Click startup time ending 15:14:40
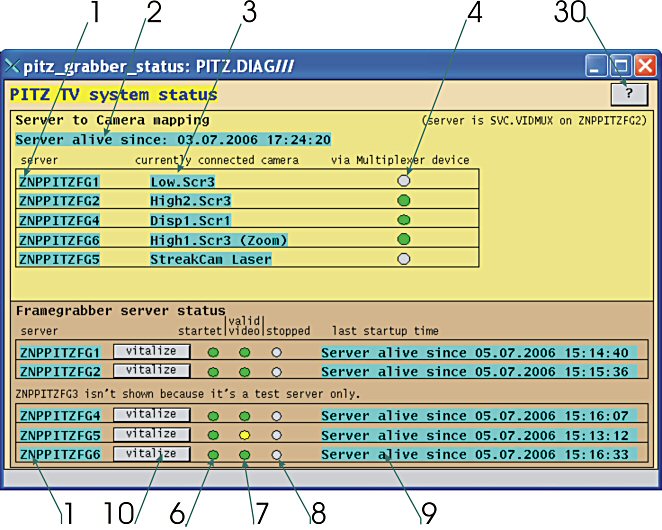The height and width of the screenshot is (530, 662). (479, 353)
